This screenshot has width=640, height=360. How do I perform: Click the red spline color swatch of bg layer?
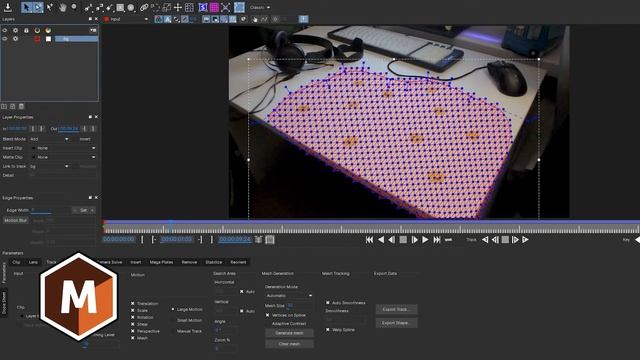[37, 39]
